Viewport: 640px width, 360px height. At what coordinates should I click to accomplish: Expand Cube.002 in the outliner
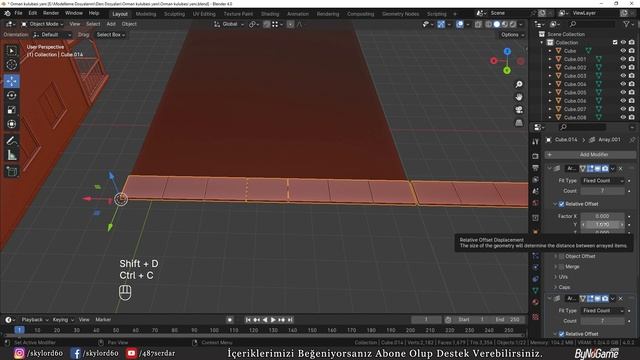point(550,68)
